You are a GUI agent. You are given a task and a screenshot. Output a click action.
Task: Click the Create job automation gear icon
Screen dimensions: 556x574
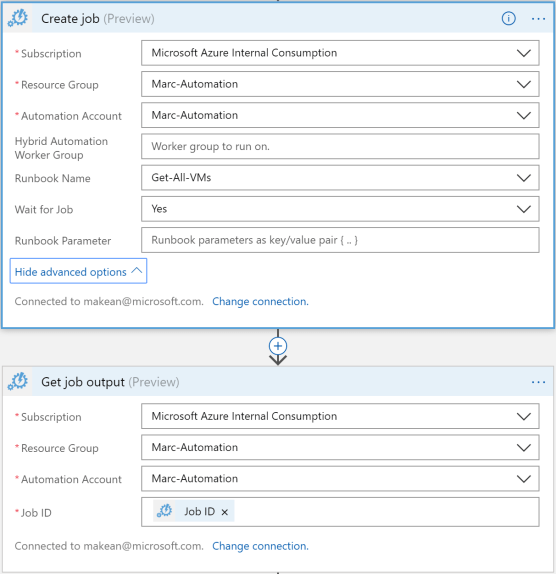coord(18,18)
